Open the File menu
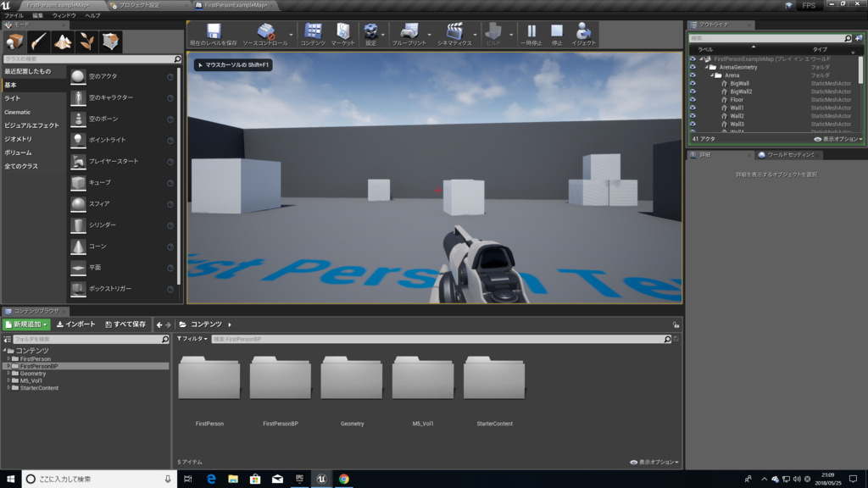The height and width of the screenshot is (488, 868). pyautogui.click(x=14, y=15)
